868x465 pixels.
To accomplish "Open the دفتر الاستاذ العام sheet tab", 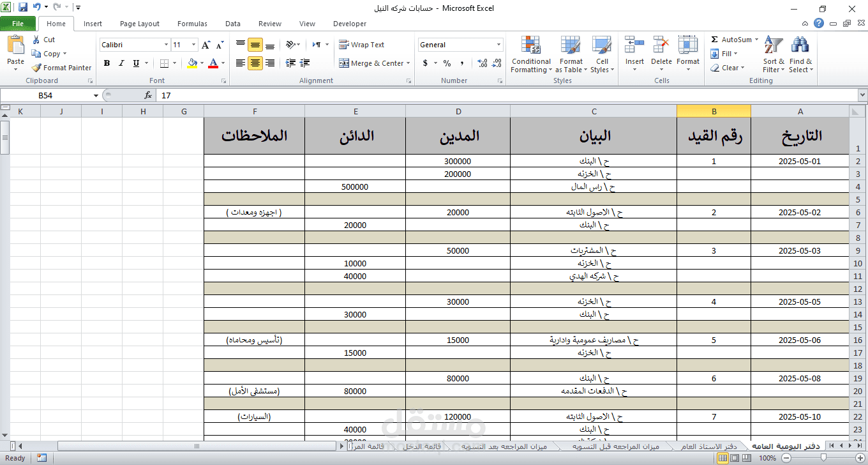I will (x=708, y=446).
